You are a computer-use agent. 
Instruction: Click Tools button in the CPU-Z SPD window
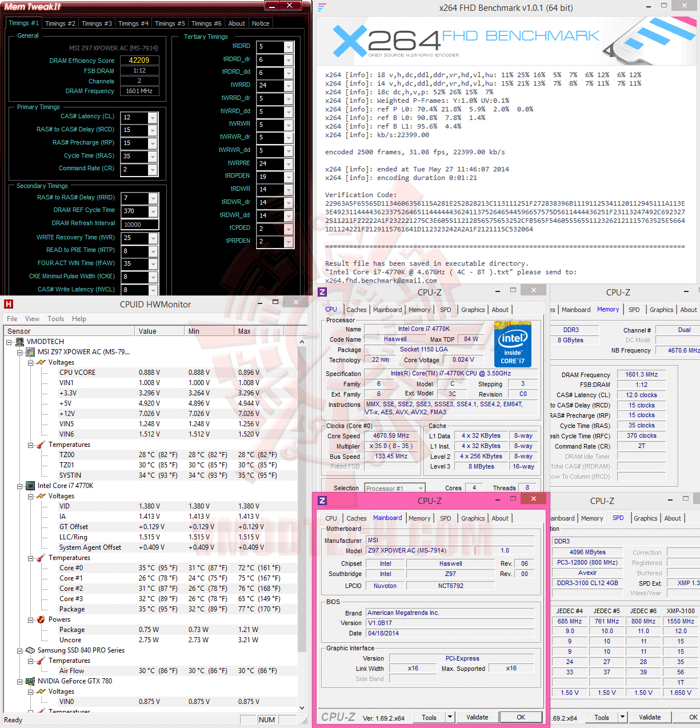[602, 717]
